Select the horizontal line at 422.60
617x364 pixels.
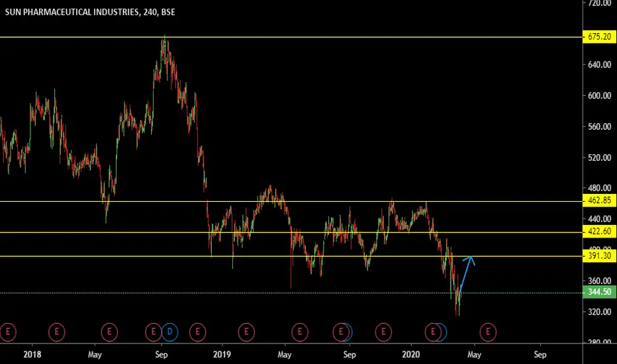click(291, 232)
